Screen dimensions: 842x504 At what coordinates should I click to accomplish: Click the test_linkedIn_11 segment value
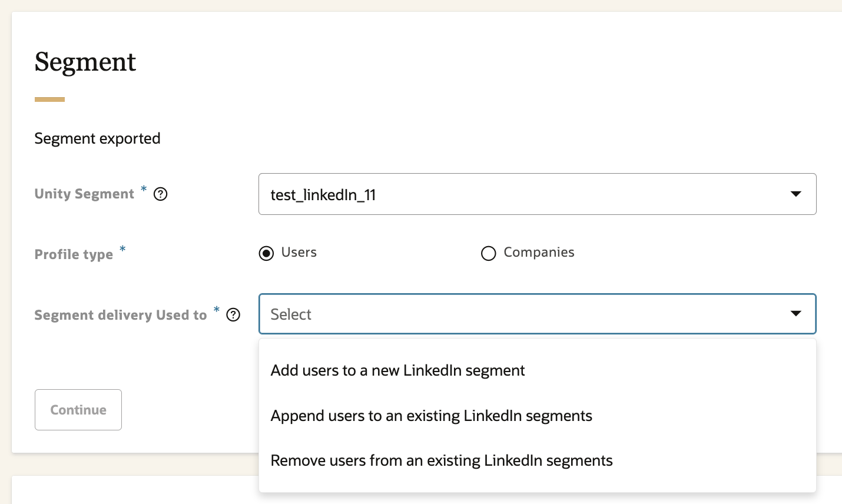(x=323, y=194)
